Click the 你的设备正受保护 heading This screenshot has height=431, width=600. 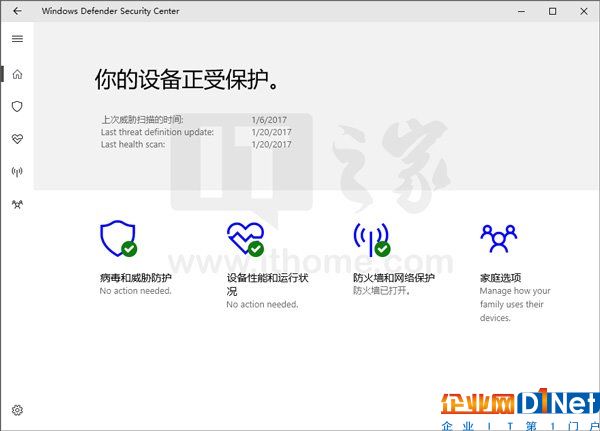186,80
